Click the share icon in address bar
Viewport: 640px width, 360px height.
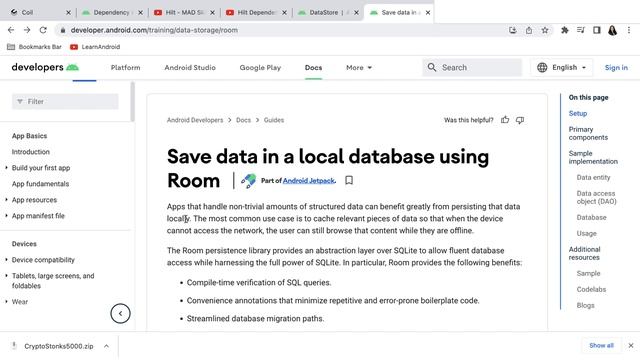(x=529, y=30)
